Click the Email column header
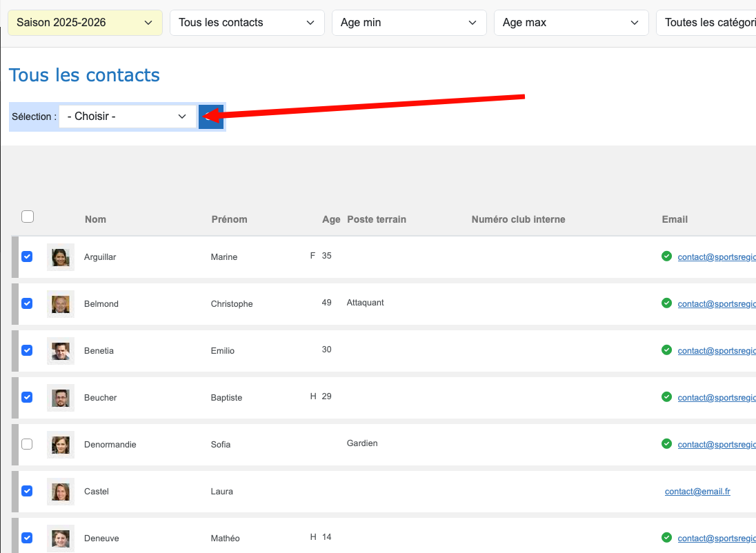This screenshot has width=756, height=553. pos(675,219)
